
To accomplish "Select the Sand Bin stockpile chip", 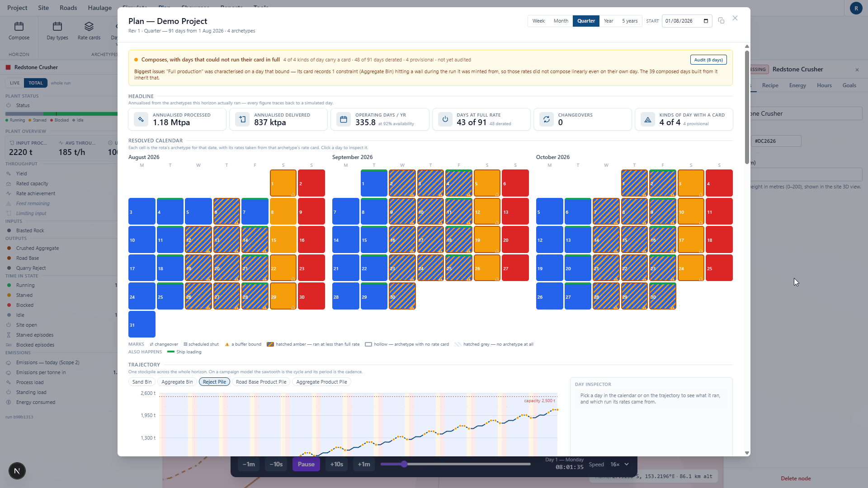I will pyautogui.click(x=142, y=382).
